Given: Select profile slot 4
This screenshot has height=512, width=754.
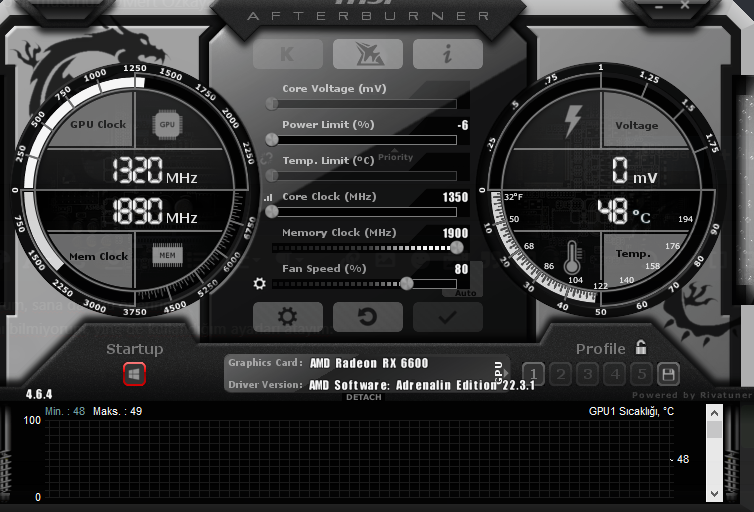Looking at the screenshot, I should pyautogui.click(x=615, y=374).
